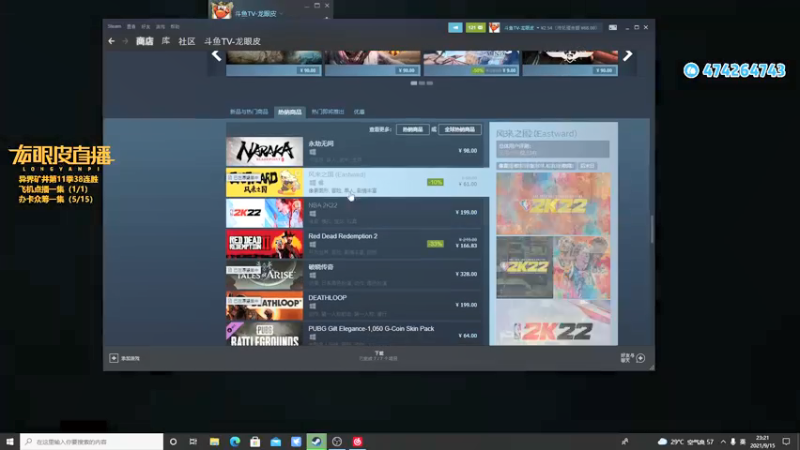Show next carousel items with right arrow
This screenshot has height=450, width=800.
(x=628, y=55)
